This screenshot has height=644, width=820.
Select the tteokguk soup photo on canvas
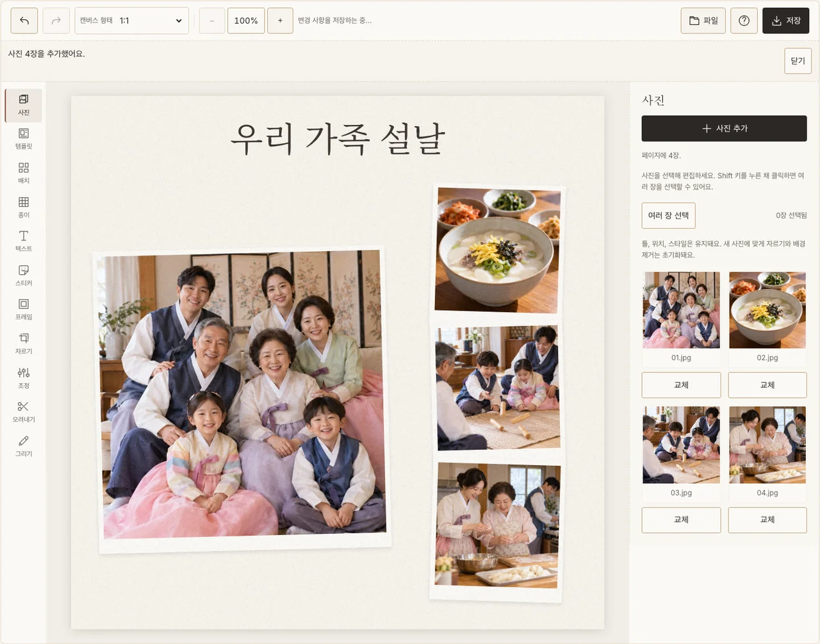coord(498,251)
